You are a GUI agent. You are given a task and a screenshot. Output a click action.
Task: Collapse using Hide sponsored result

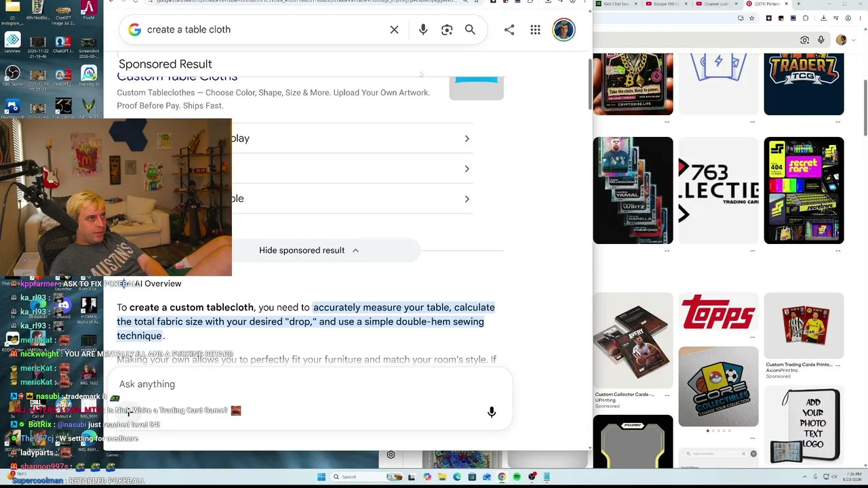tap(309, 250)
